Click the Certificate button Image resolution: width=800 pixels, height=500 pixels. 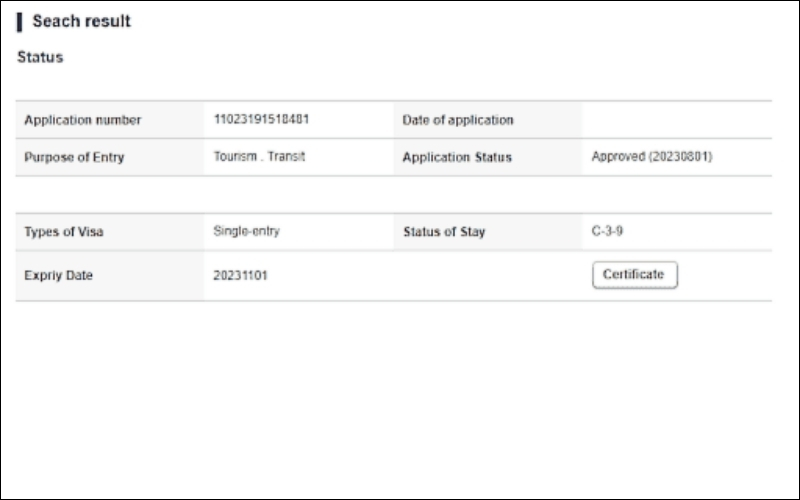635,275
